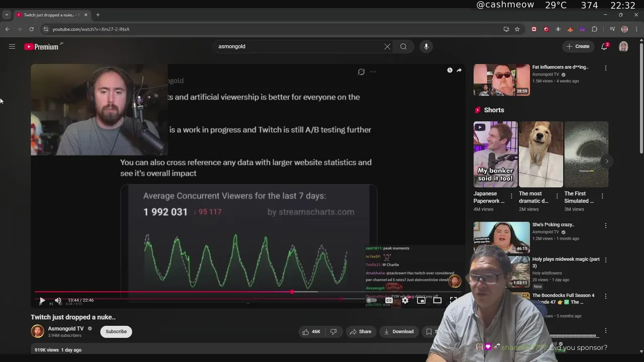Reload the YouTube page
Screen dimensions: 644x362
click(x=31, y=29)
